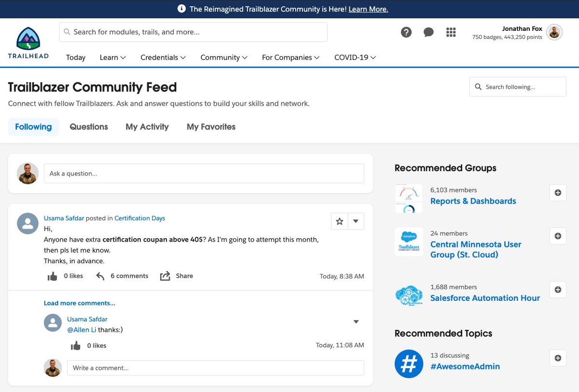Open Central Minnesota User Group (St. Cloud) link
Image resolution: width=579 pixels, height=392 pixels.
click(x=476, y=249)
